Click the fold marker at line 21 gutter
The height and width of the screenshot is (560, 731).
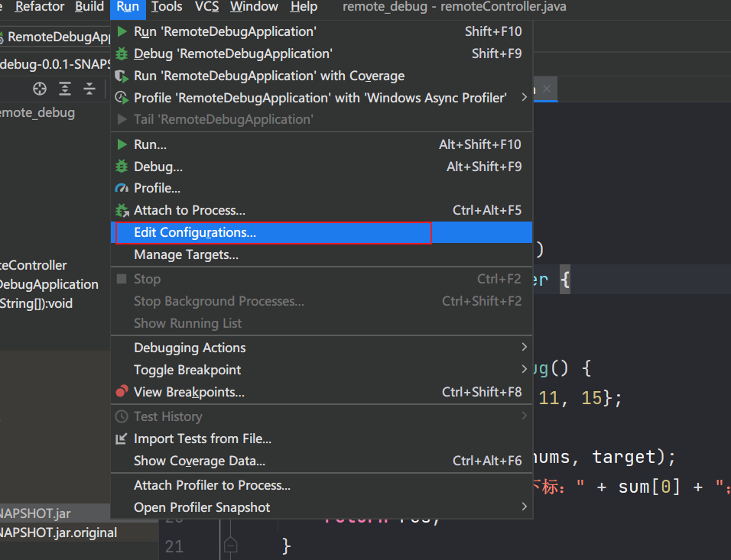click(230, 545)
